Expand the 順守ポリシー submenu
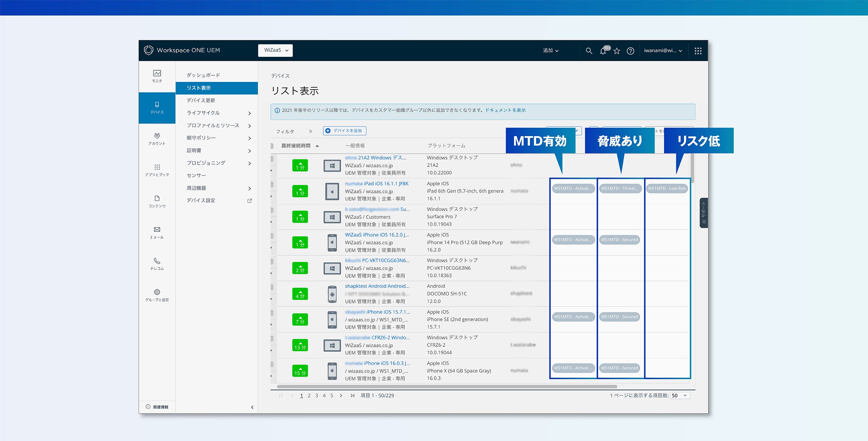The height and width of the screenshot is (441, 868). 250,138
